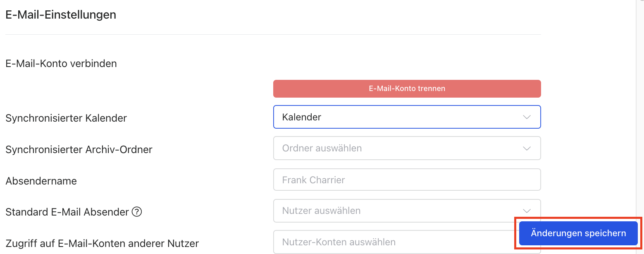The height and width of the screenshot is (254, 644).
Task: Click the 'Synchronisierter Archiv-Ordner' label
Action: (79, 150)
